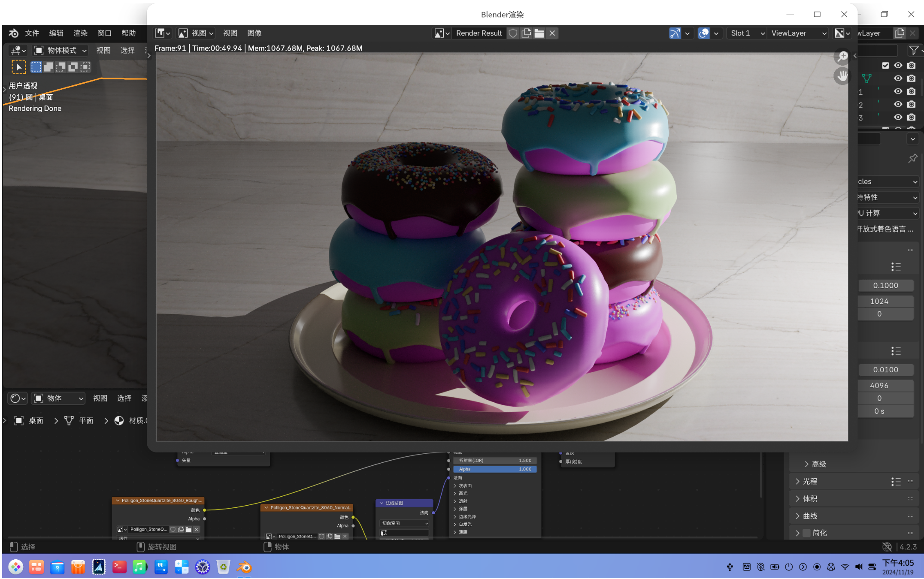Viewport: 924px width, 579px height.
Task: Click the 1024 samples value field
Action: click(885, 302)
